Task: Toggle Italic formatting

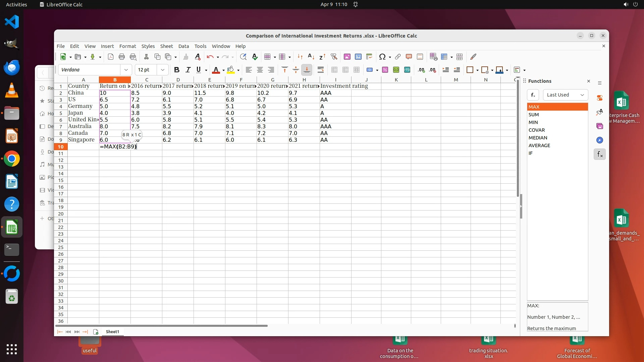Action: tap(188, 70)
